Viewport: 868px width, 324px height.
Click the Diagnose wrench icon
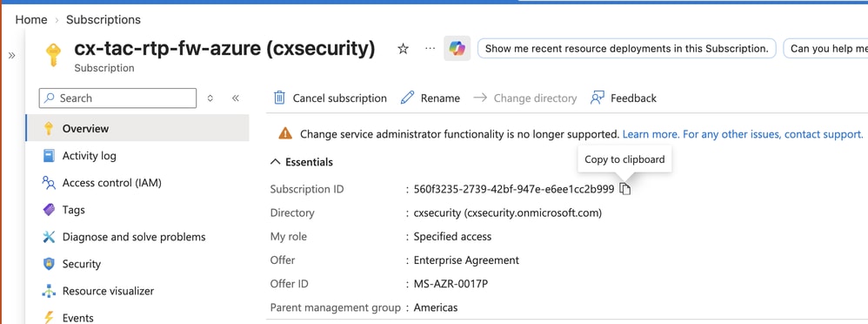[x=49, y=237]
